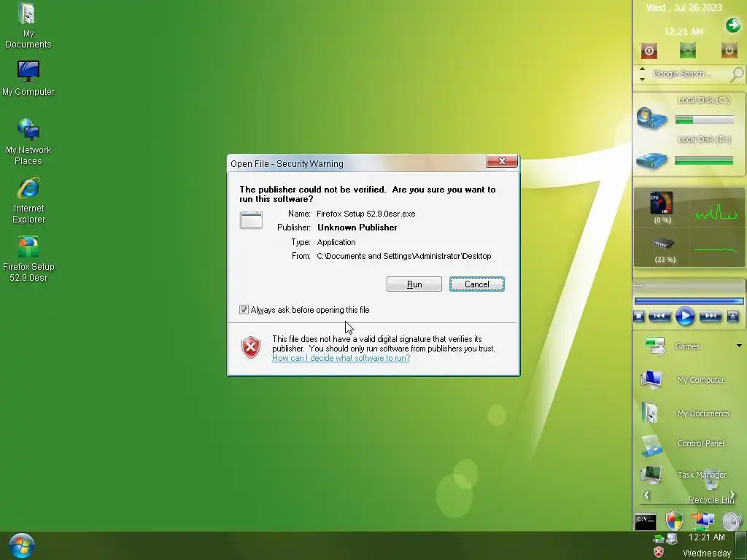Close the Open File - Security Warning dialog

point(502,161)
